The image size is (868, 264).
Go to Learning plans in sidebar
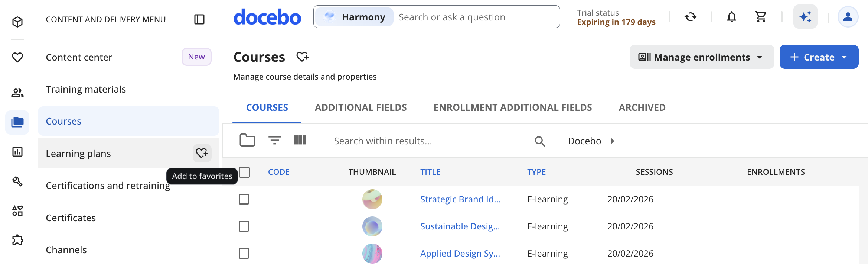pyautogui.click(x=78, y=154)
